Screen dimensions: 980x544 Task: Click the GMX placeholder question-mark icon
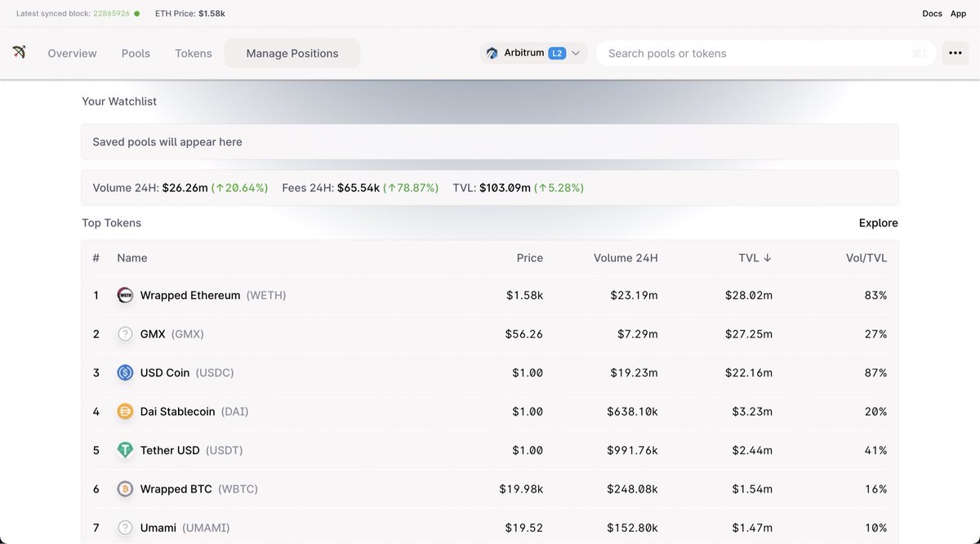click(125, 334)
